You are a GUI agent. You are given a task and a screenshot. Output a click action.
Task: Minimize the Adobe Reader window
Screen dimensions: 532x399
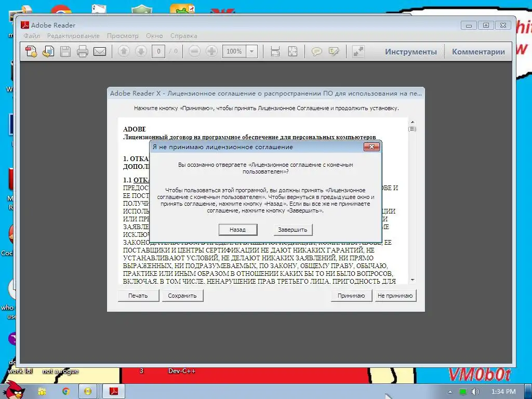[469, 25]
